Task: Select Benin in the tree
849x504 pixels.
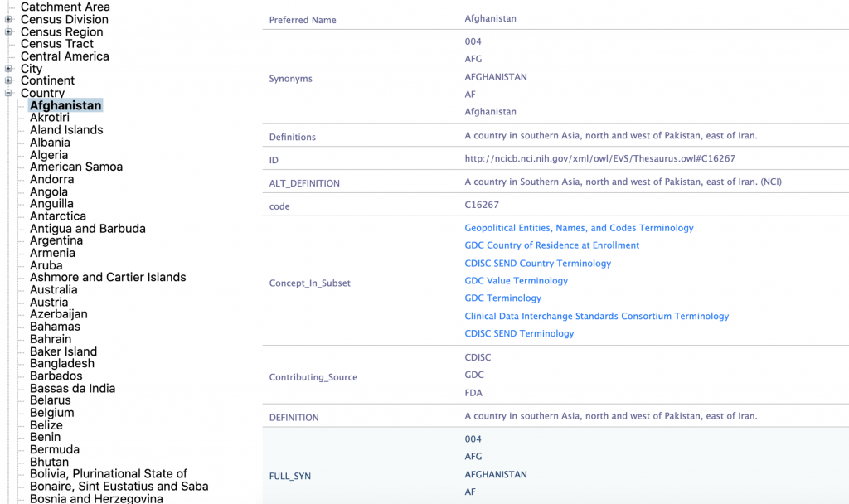Action: click(x=45, y=437)
